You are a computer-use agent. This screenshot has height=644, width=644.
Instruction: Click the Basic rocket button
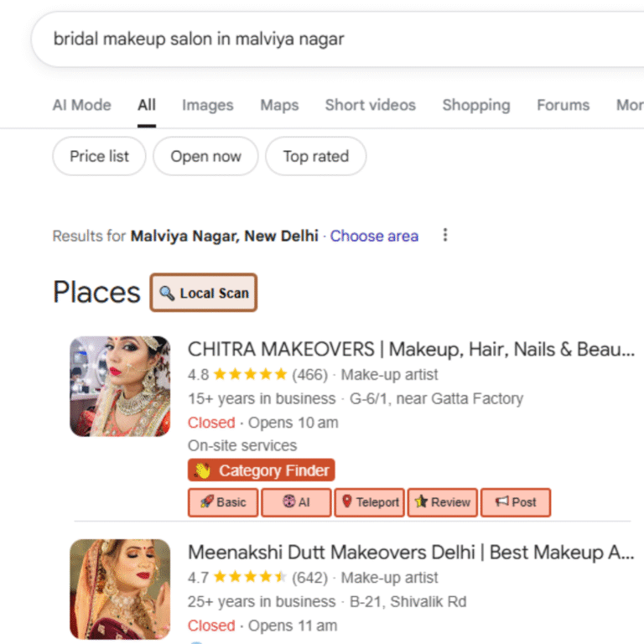tap(223, 502)
